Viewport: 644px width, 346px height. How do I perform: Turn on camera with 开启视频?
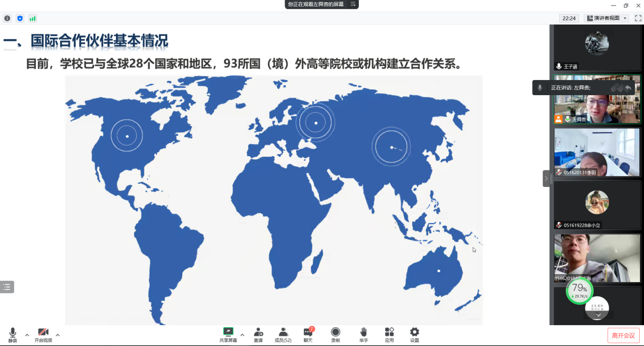click(43, 335)
